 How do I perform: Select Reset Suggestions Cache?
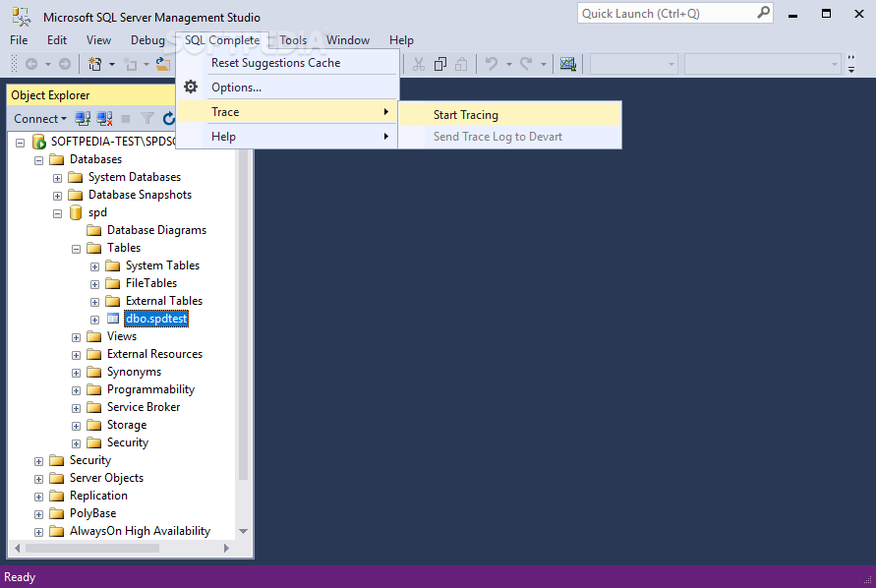pos(288,63)
